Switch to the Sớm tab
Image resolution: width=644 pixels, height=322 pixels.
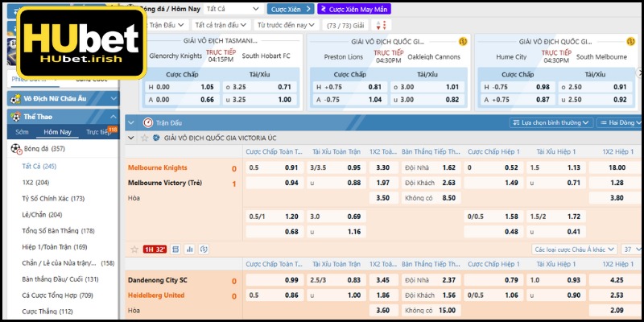tap(22, 132)
